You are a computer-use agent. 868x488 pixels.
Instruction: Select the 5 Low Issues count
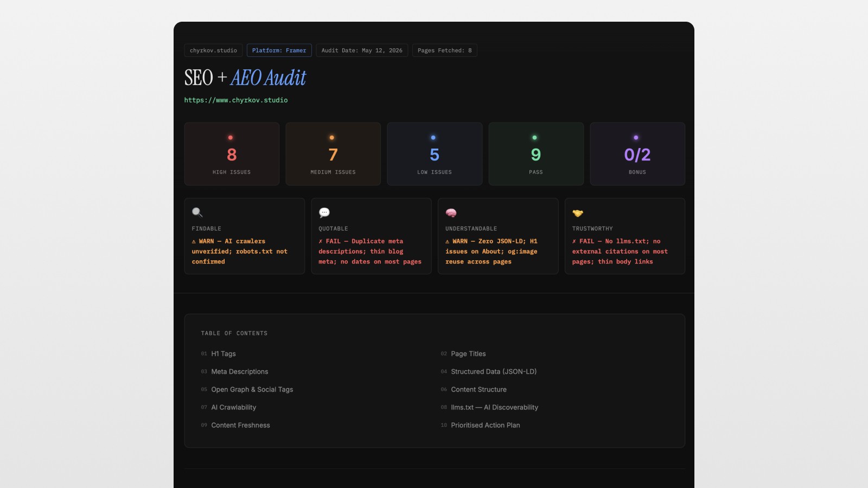coord(435,155)
